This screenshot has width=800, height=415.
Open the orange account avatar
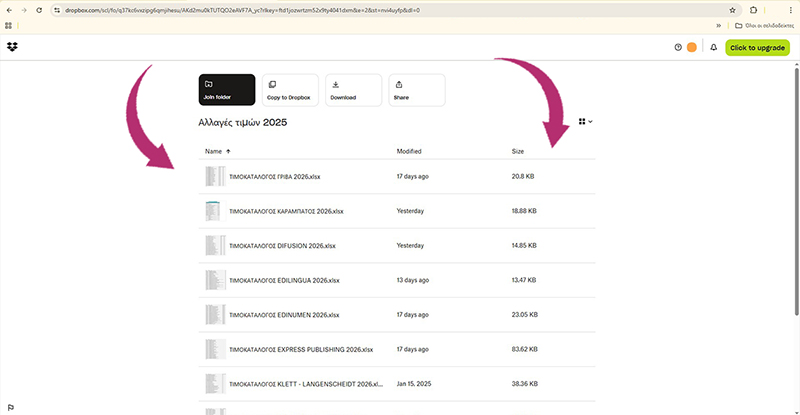691,47
